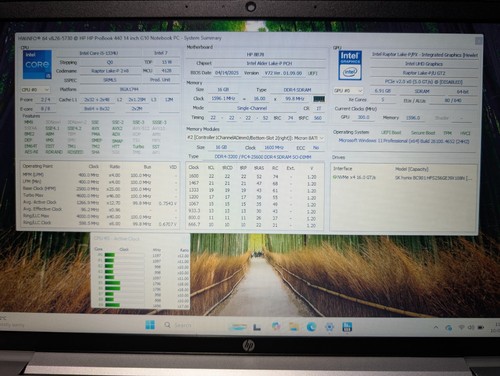Viewport: 500px width, 376px height.
Task: Click the BIOS Date 04/14/2025 value
Action: tap(227, 73)
